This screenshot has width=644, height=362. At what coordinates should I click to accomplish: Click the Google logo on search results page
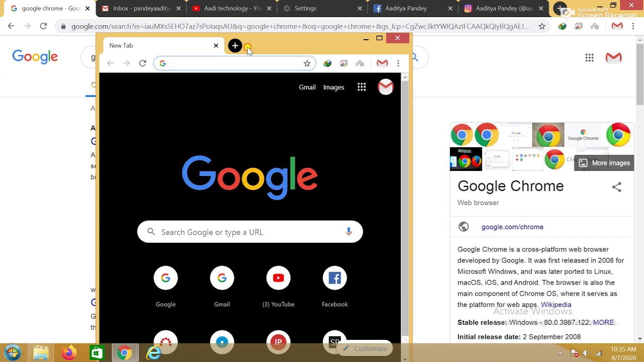[35, 57]
